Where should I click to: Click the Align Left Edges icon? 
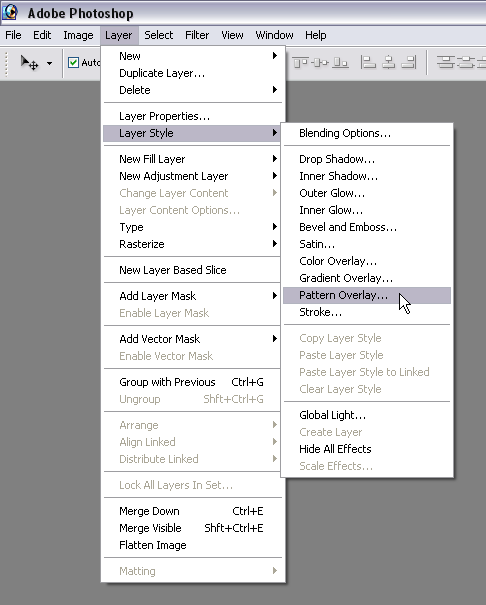[x=368, y=62]
